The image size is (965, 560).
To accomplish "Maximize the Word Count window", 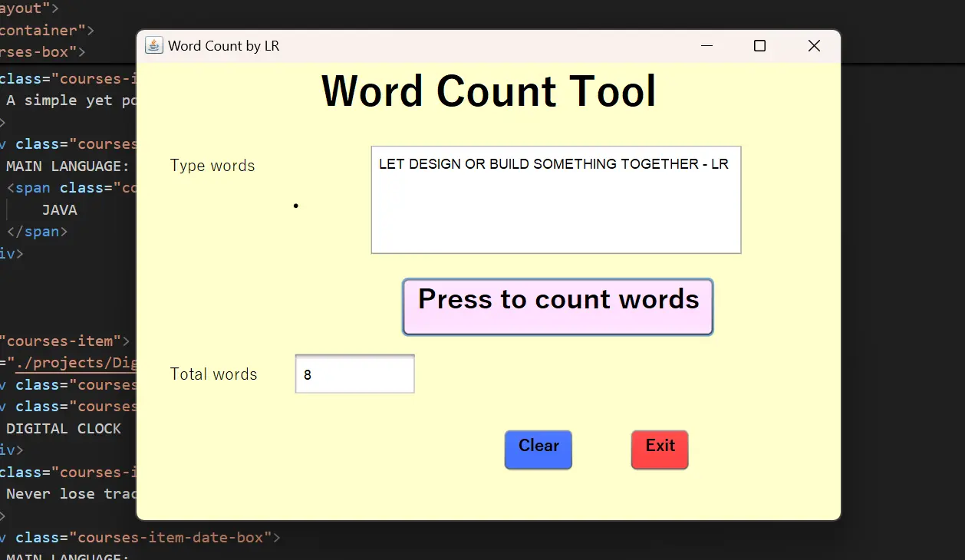I will pos(759,46).
